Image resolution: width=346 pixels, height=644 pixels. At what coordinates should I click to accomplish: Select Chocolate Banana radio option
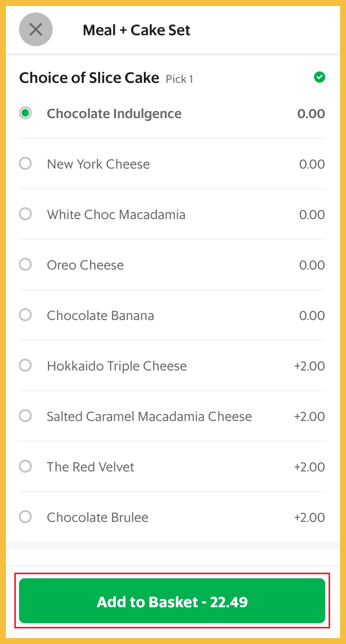pyautogui.click(x=26, y=315)
